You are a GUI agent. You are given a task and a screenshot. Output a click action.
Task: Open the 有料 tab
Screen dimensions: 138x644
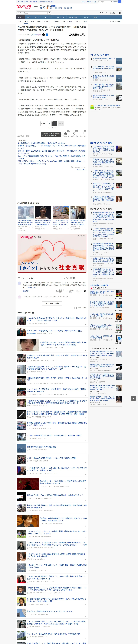coord(95,17)
